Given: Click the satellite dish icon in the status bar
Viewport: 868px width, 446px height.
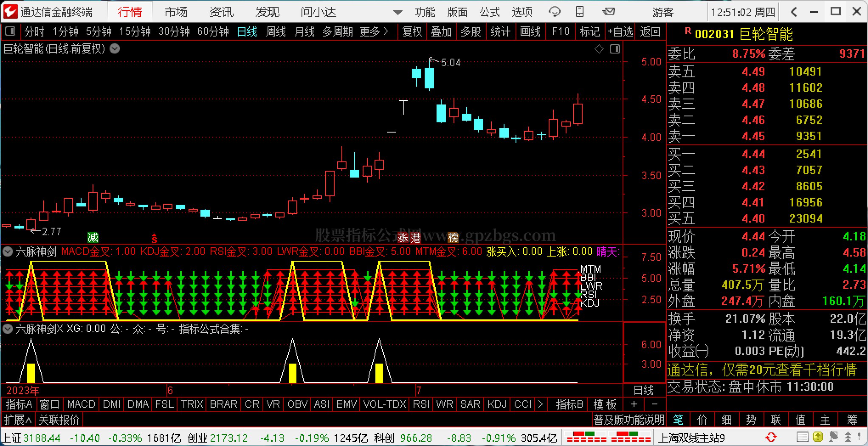Looking at the screenshot, I should click(x=833, y=437).
